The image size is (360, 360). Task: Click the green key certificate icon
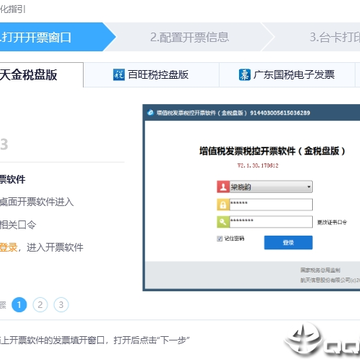[223, 222]
